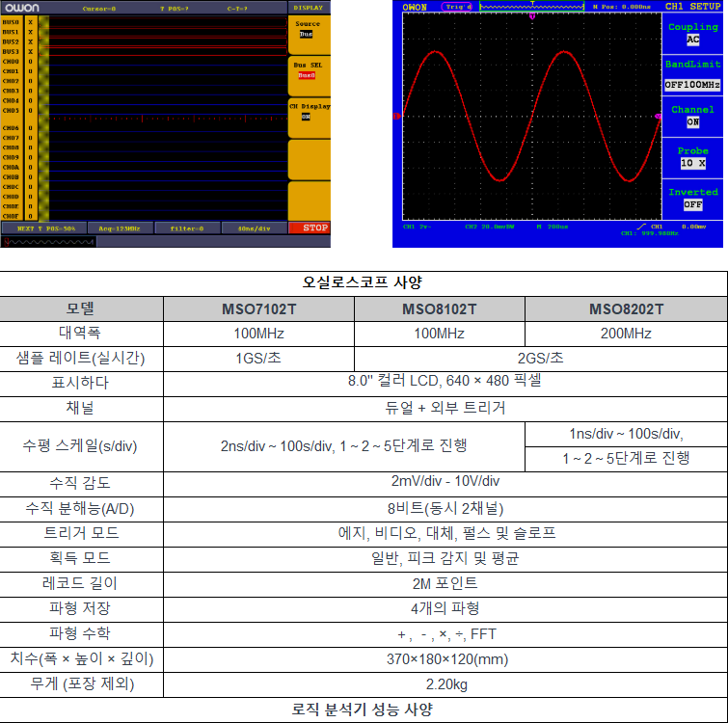Click the CH2 20.0mv scale readout

pos(490,227)
